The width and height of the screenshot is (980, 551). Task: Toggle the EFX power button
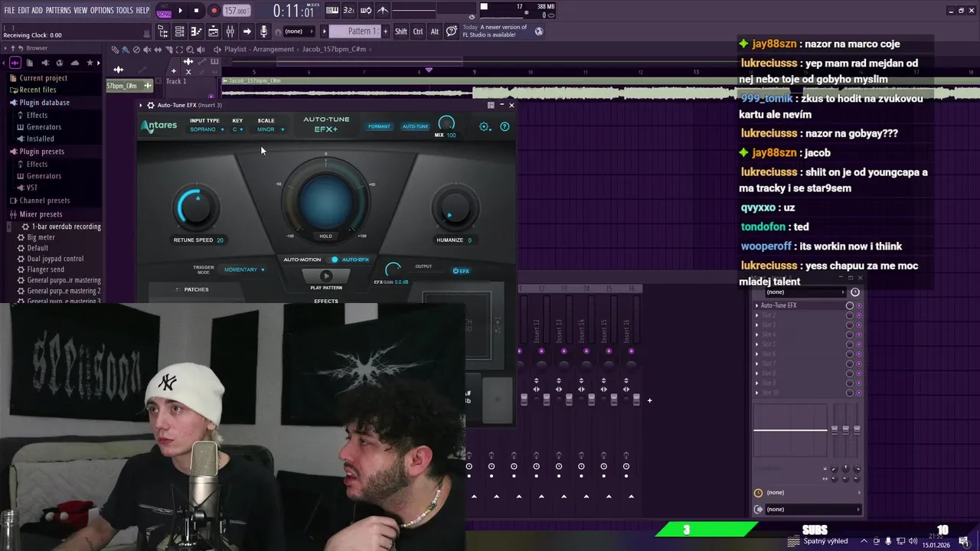[461, 271]
